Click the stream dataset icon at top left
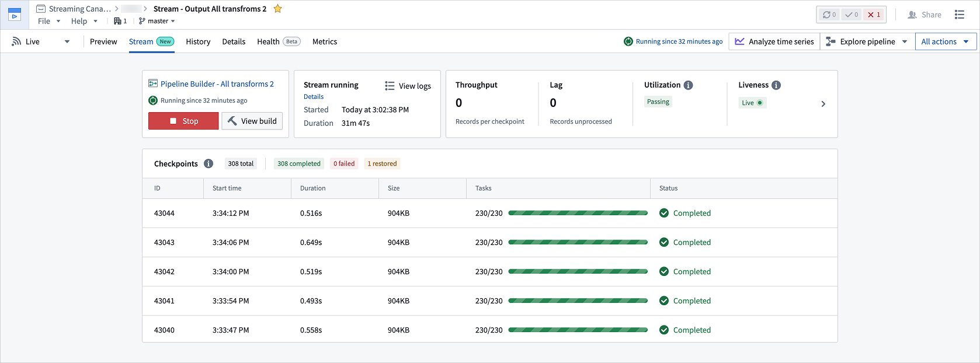 (x=15, y=15)
